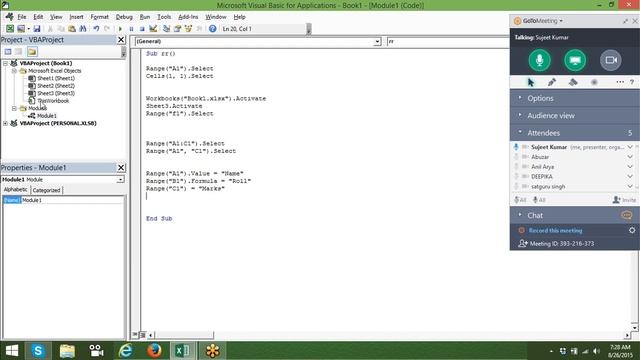Click the Name property value field
Screen dimensions: 640x360
click(72, 200)
